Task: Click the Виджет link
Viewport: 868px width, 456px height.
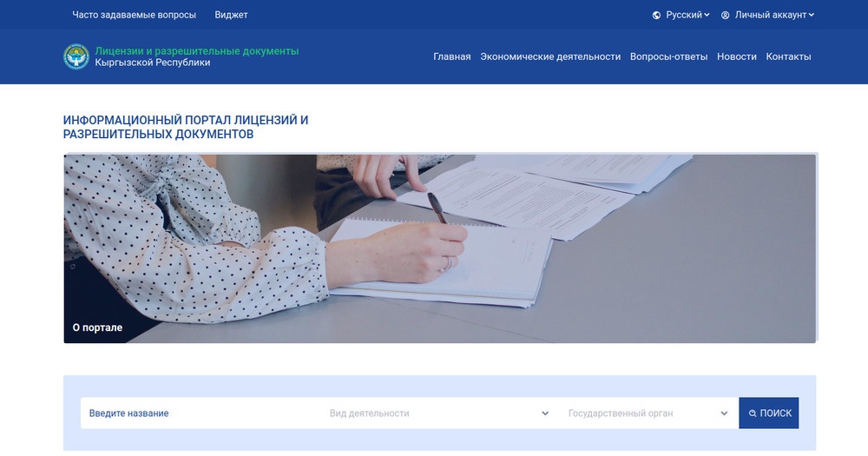Action: tap(231, 15)
